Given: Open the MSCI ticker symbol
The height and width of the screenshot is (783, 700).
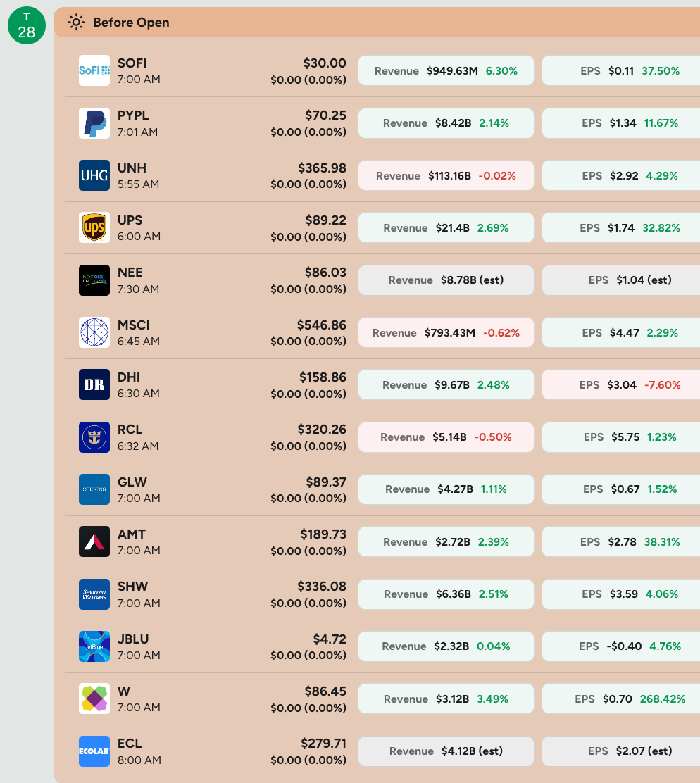Looking at the screenshot, I should point(133,325).
